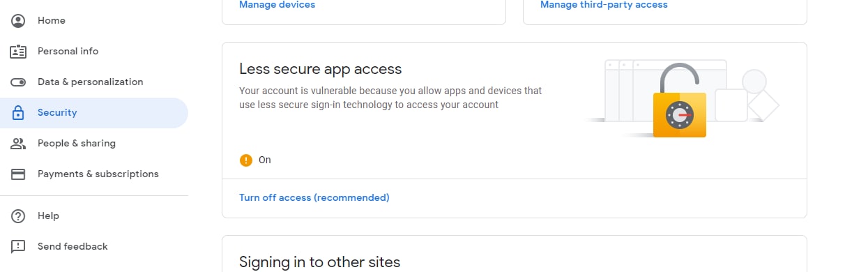Click the Send feedback speech bubble icon
868x272 pixels.
pyautogui.click(x=18, y=246)
